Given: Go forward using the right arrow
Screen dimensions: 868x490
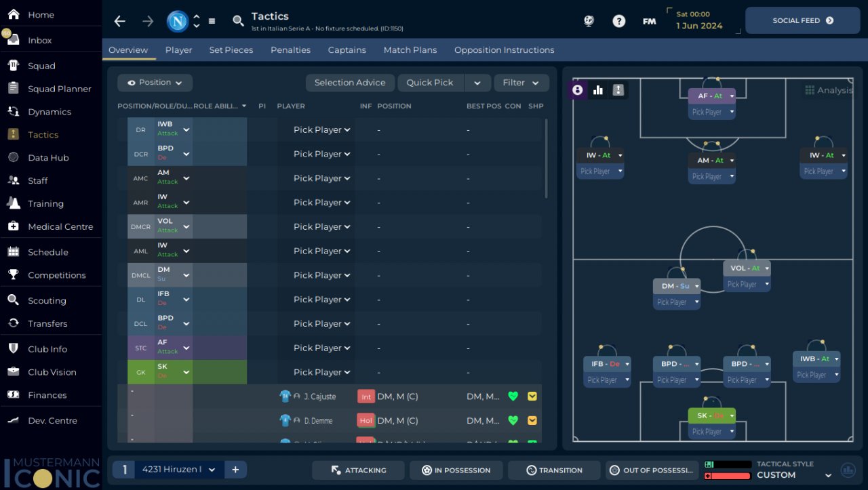Looking at the screenshot, I should pos(148,21).
